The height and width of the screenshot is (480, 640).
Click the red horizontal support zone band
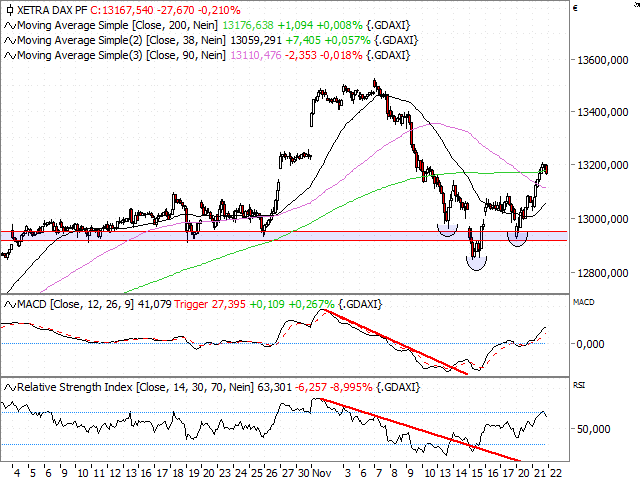click(284, 236)
